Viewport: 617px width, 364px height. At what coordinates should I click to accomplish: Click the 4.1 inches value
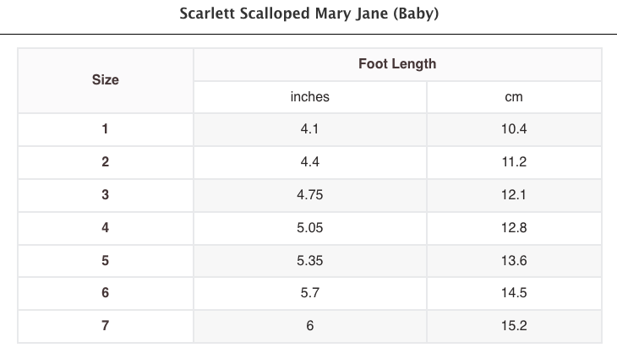point(309,129)
